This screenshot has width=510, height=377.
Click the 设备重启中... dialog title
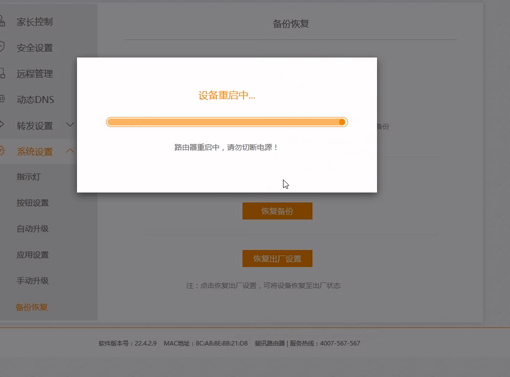pos(227,95)
